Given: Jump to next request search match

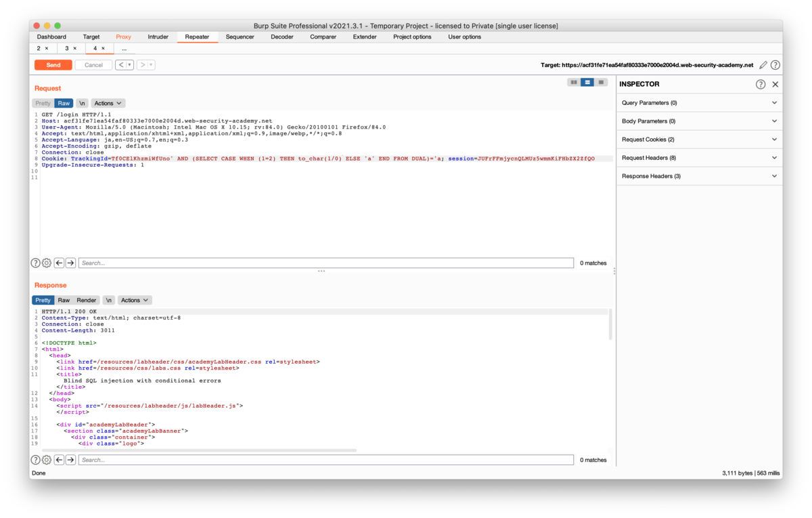Looking at the screenshot, I should pos(70,263).
